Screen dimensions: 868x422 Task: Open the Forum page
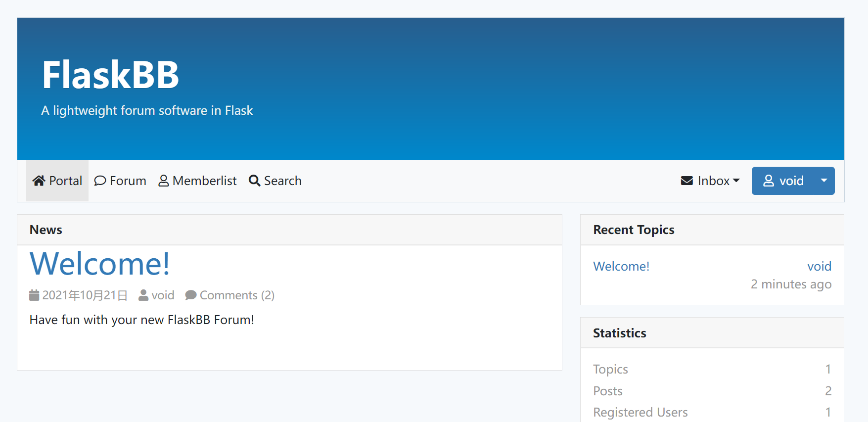(x=120, y=181)
